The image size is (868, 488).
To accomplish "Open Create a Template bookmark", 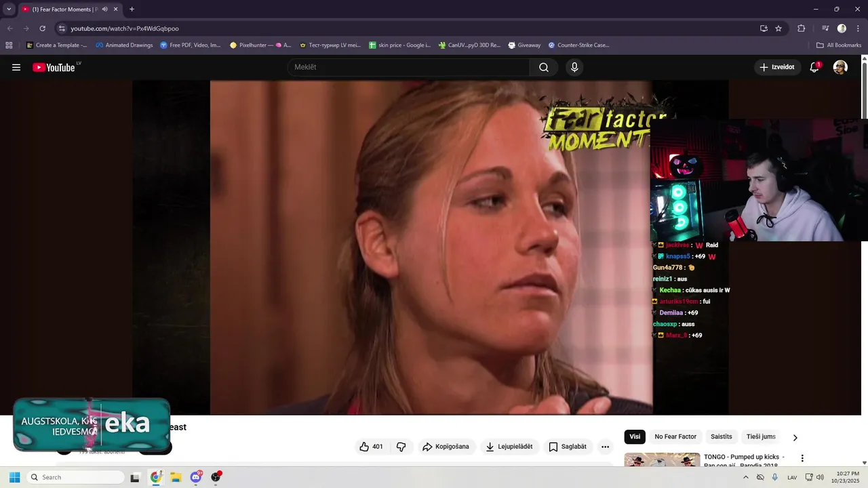I will (56, 45).
